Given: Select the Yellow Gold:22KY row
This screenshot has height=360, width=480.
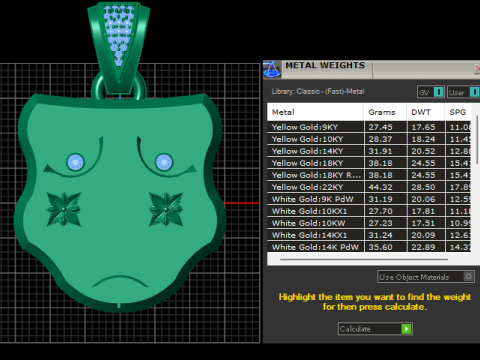Looking at the screenshot, I should (369, 187).
